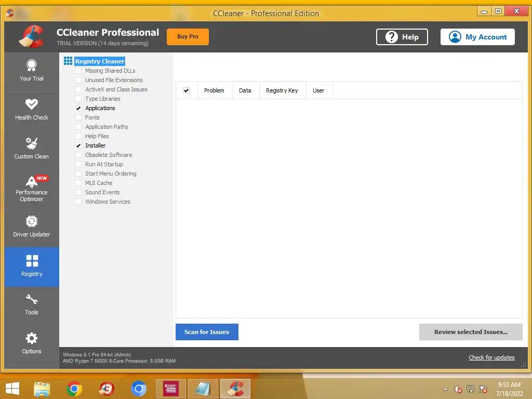Click TRIAL VERSION days remaining text
532x399 pixels.
tap(102, 43)
